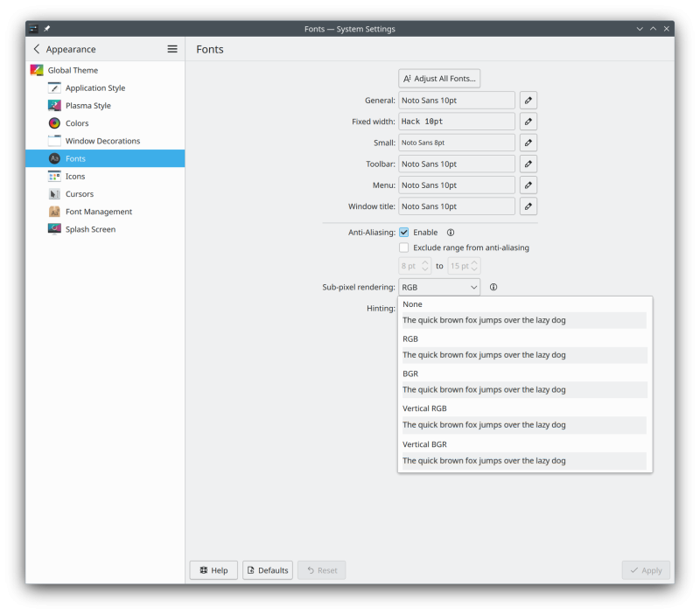Image resolution: width=700 pixels, height=614 pixels.
Task: Click the Window Decorations icon
Action: pos(54,141)
